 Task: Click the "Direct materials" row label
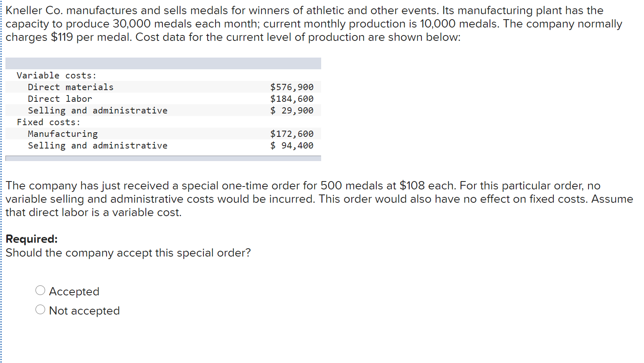point(71,87)
